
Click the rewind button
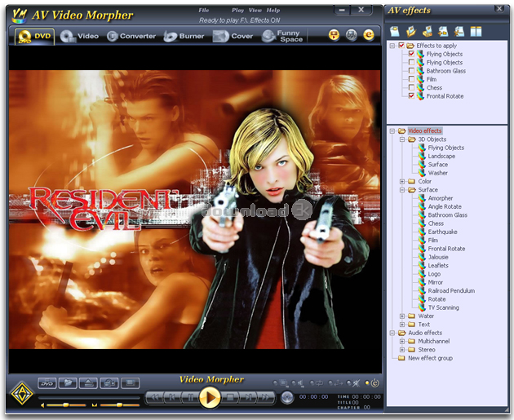pos(155,398)
